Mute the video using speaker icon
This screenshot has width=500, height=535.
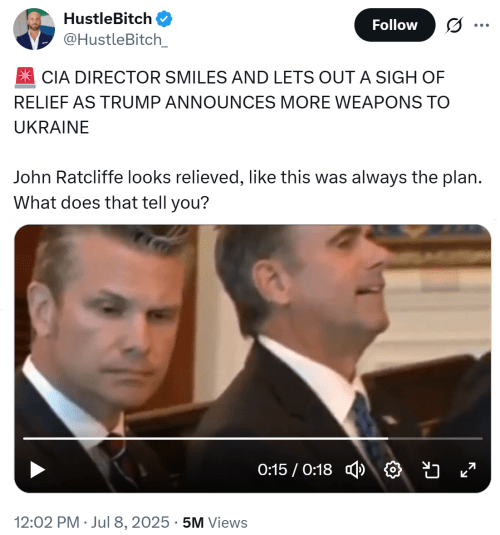coord(355,470)
